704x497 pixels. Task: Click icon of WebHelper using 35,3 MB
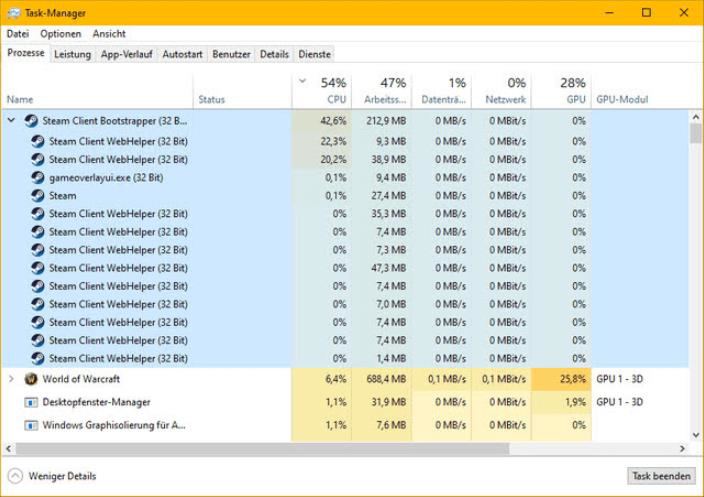pyautogui.click(x=38, y=214)
